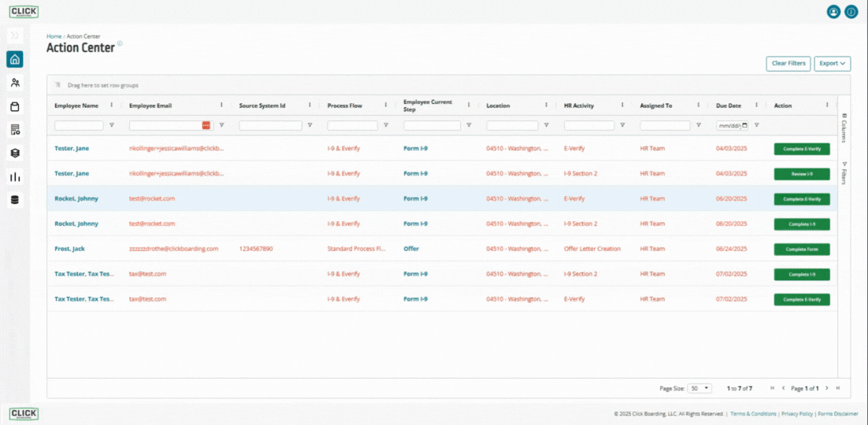The height and width of the screenshot is (425, 868).
Task: Click the Review I-9 button
Action: pyautogui.click(x=802, y=174)
